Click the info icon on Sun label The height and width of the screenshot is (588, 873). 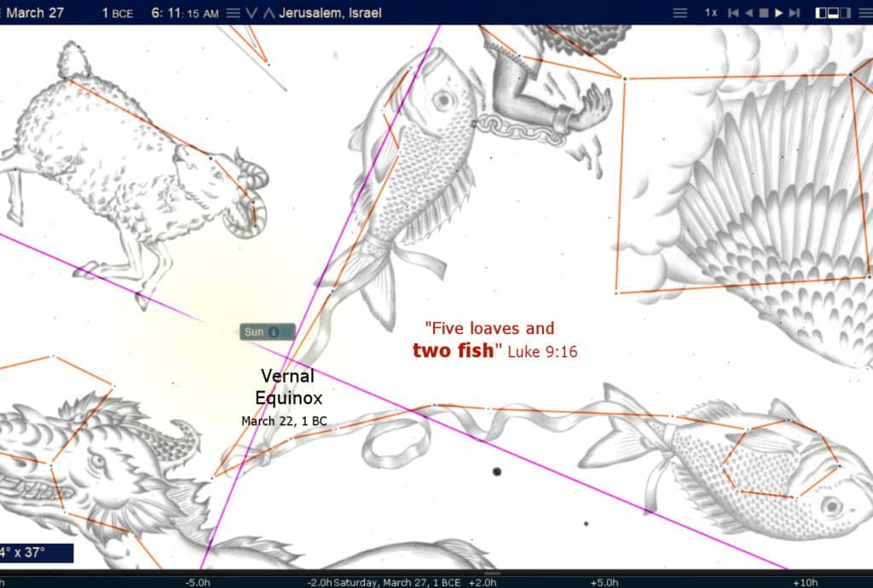[x=274, y=332]
